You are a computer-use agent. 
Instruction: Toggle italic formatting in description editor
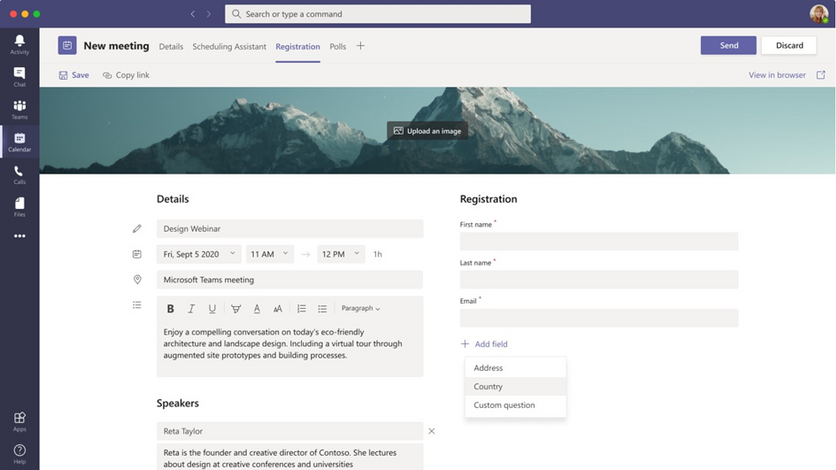pos(191,309)
